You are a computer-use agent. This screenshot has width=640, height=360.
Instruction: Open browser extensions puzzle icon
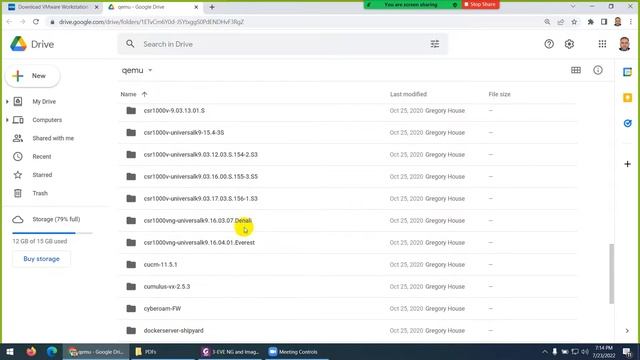click(590, 22)
